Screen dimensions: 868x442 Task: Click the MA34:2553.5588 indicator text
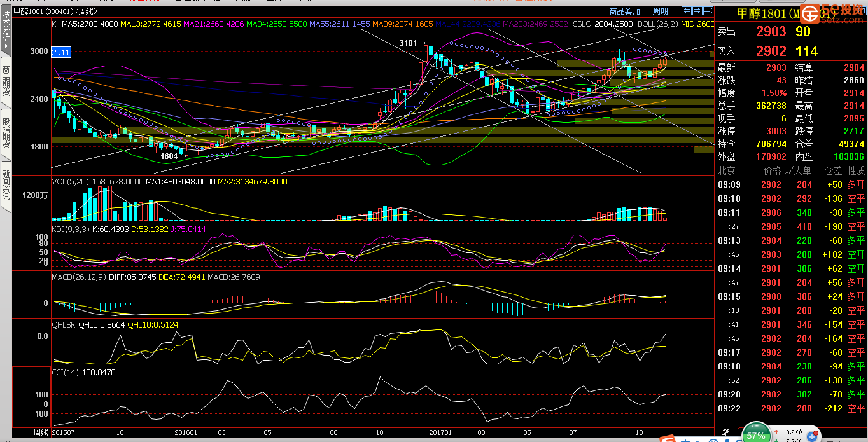coord(277,24)
